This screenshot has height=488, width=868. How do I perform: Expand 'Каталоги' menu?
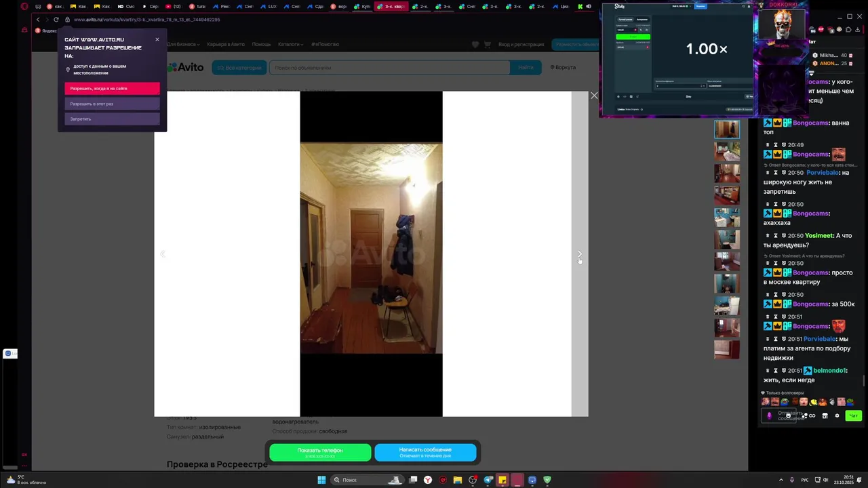coord(290,44)
